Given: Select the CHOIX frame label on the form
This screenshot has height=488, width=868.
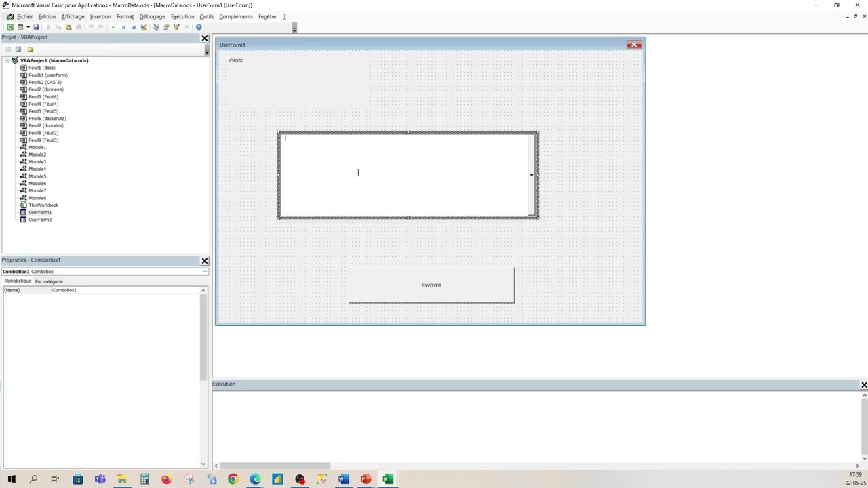Looking at the screenshot, I should (235, 60).
